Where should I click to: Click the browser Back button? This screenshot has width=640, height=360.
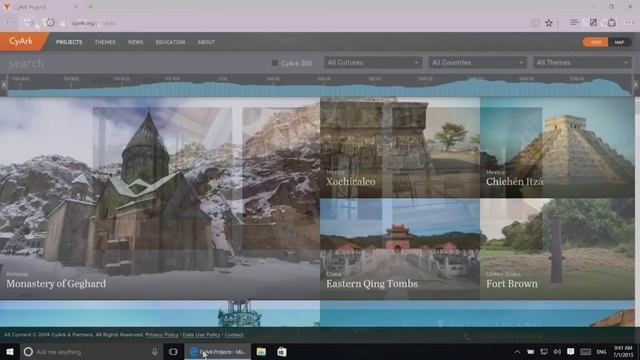[x=10, y=23]
